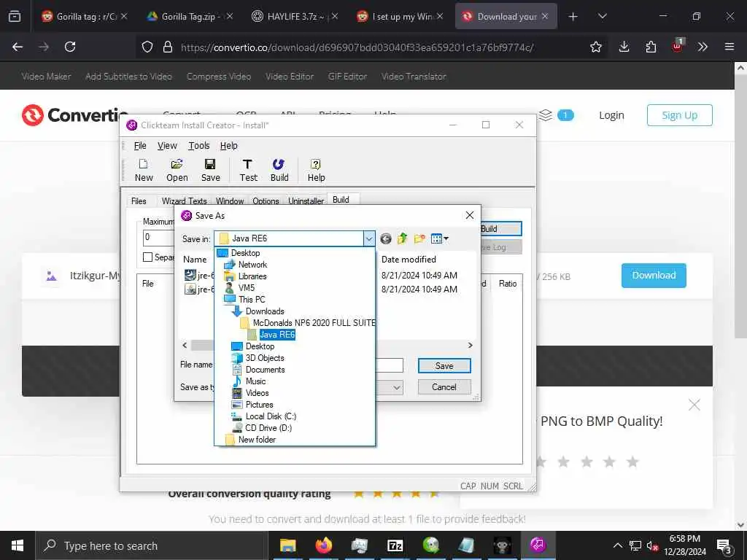Open 7-Zip from taskbar
747x560 pixels.
(x=395, y=545)
